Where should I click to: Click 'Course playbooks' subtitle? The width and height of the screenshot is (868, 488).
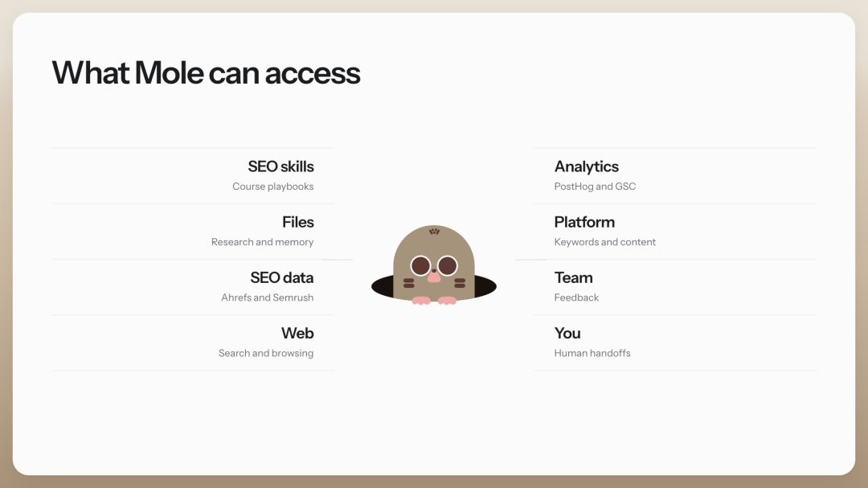pos(273,187)
